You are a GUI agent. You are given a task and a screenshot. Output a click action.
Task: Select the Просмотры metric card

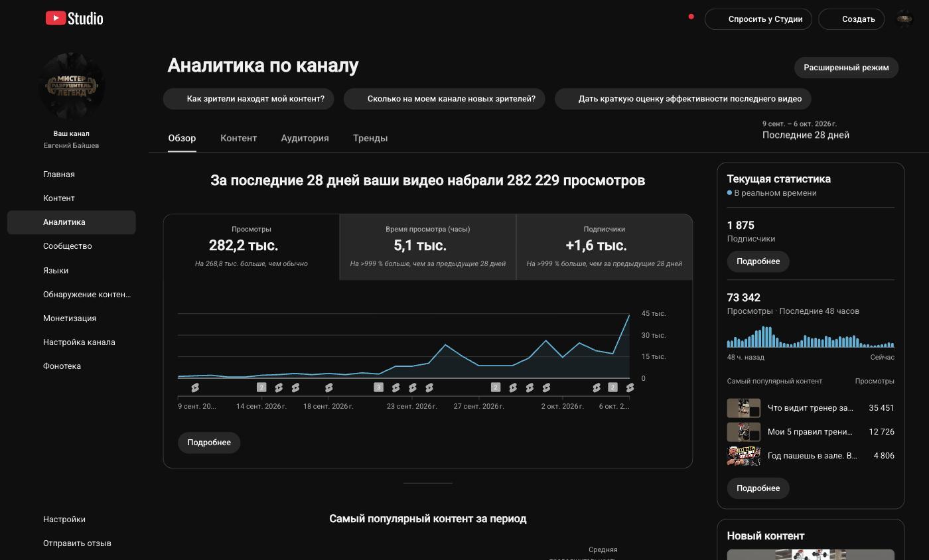[251, 247]
